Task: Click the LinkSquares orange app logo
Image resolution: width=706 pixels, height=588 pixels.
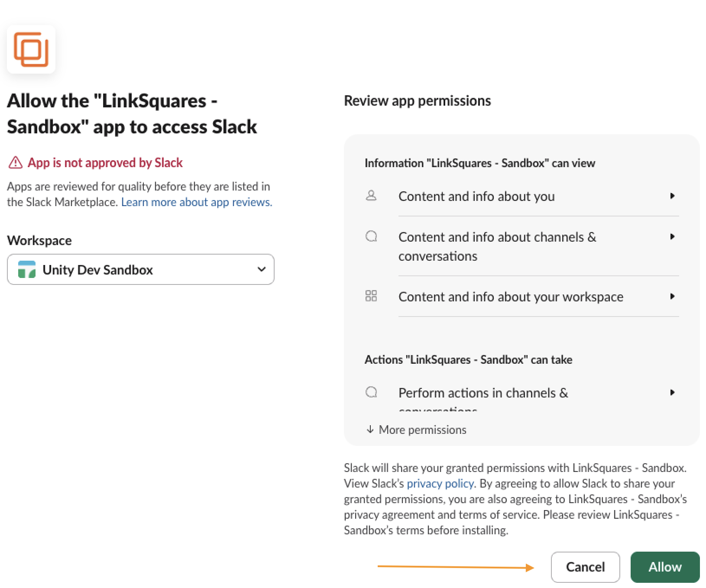Action: tap(31, 49)
